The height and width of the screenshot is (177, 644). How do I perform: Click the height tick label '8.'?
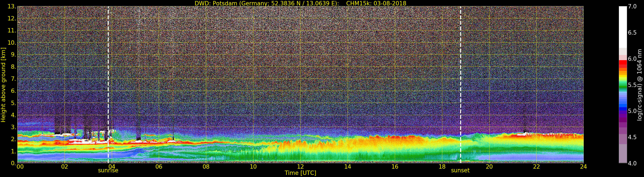13,67
